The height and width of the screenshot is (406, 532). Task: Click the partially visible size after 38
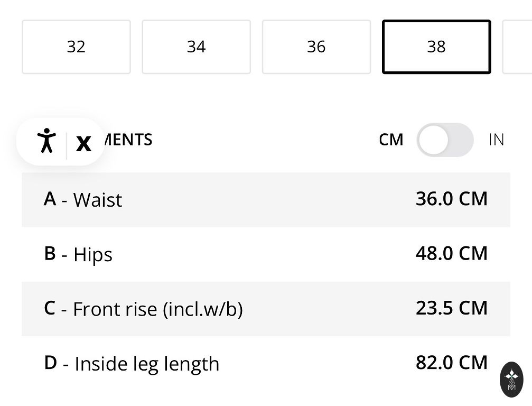518,47
